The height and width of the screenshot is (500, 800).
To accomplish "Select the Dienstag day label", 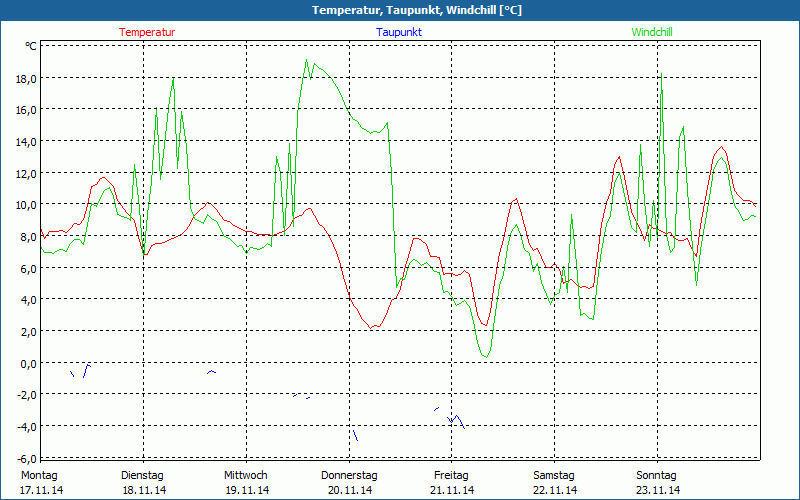I will click(142, 475).
